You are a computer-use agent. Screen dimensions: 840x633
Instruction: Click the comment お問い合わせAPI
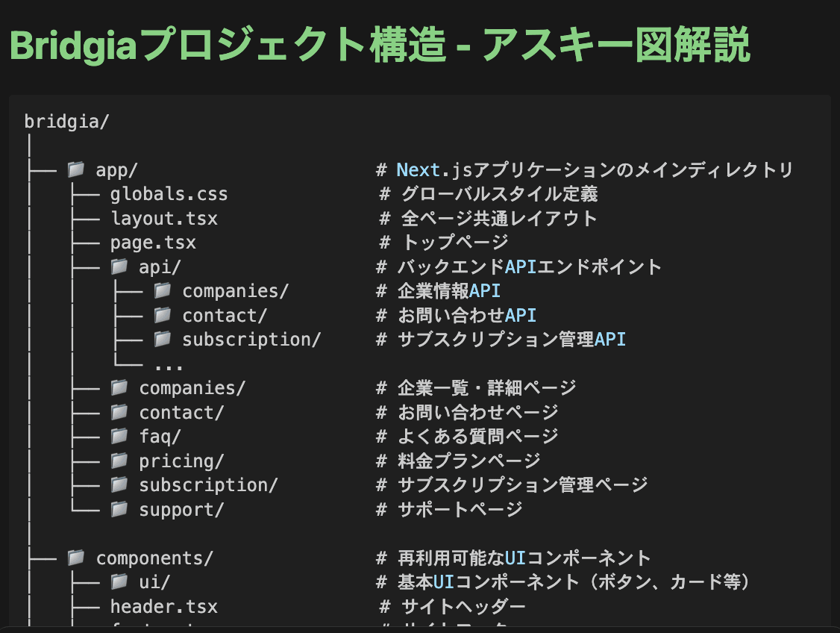466,316
